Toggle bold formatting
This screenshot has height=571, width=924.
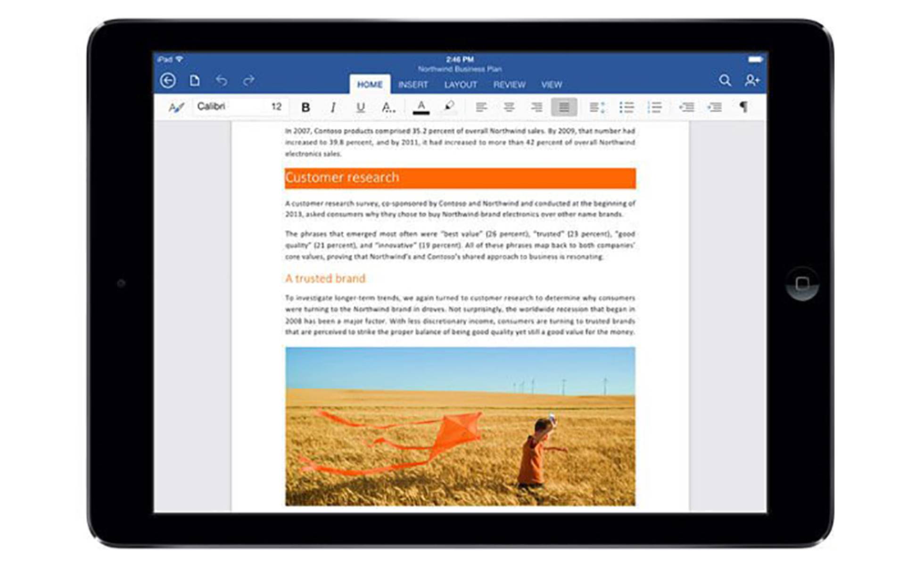305,108
